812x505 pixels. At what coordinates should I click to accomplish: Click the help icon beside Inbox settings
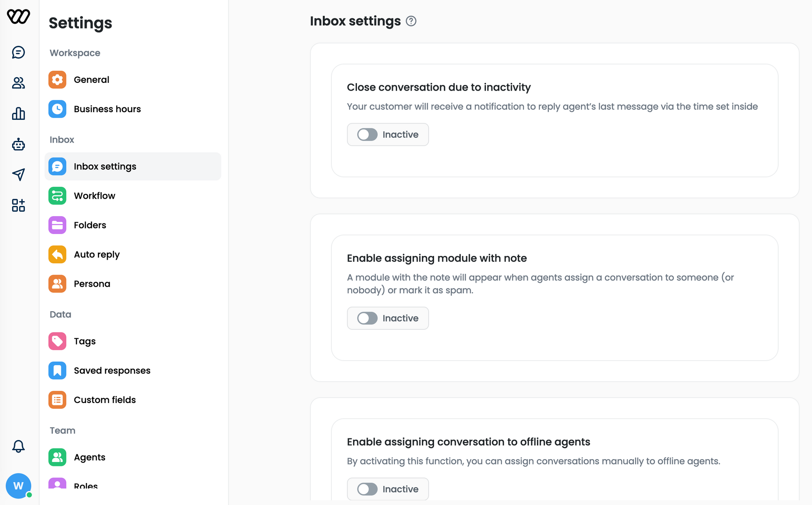[x=411, y=21]
